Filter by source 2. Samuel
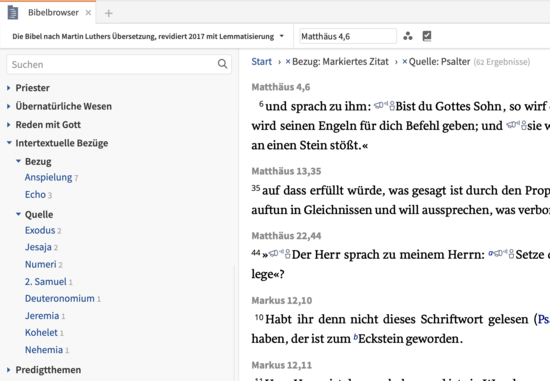This screenshot has width=550, height=381. [46, 281]
